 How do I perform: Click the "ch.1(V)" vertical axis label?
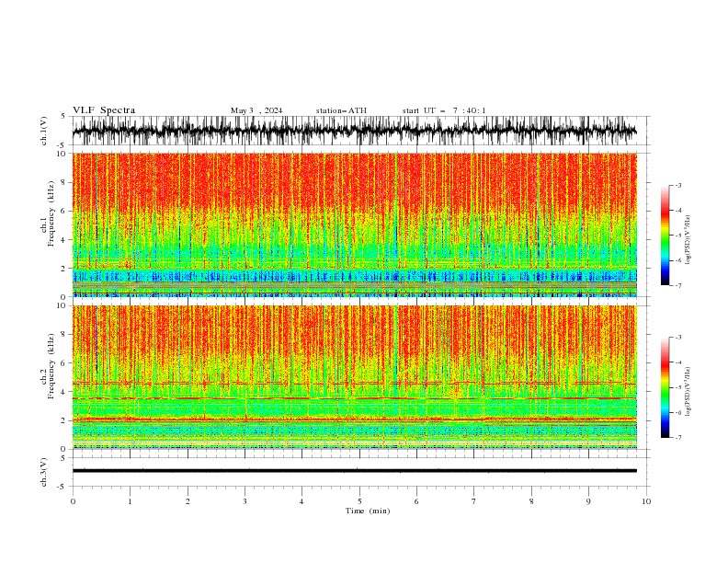[44, 131]
